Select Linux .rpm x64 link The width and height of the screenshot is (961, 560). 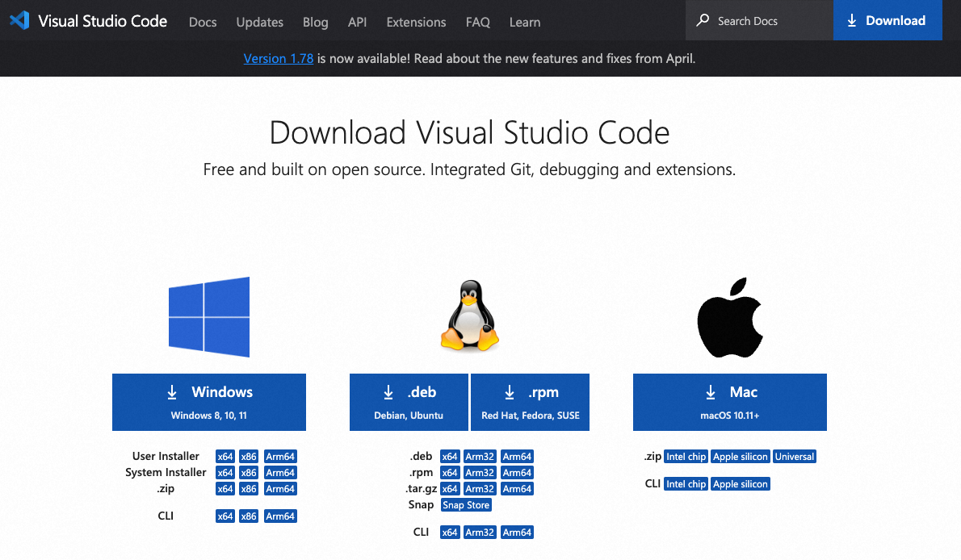[450, 472]
